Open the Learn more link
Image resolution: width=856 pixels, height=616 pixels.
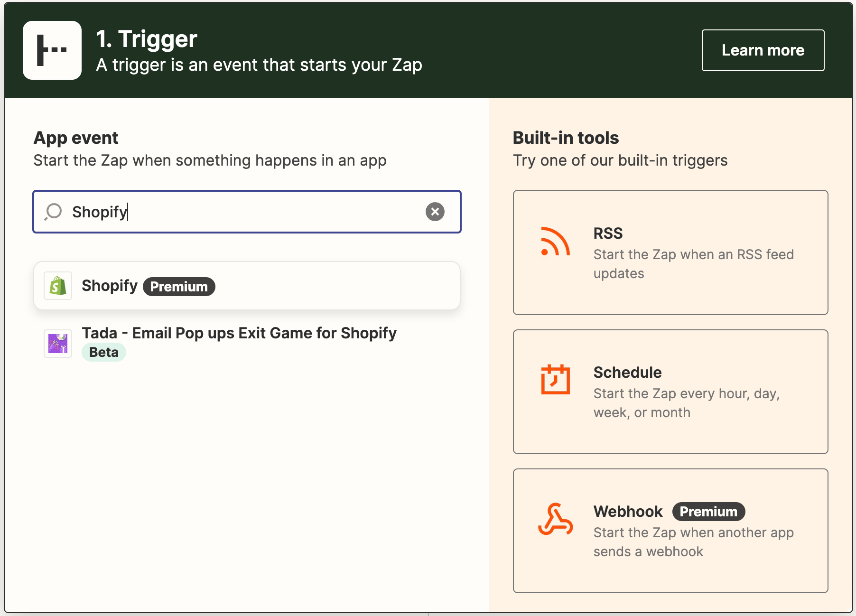[x=763, y=50]
